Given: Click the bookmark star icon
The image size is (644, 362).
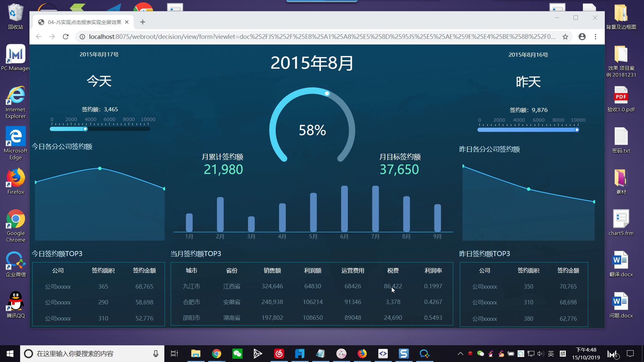Looking at the screenshot, I should (565, 37).
